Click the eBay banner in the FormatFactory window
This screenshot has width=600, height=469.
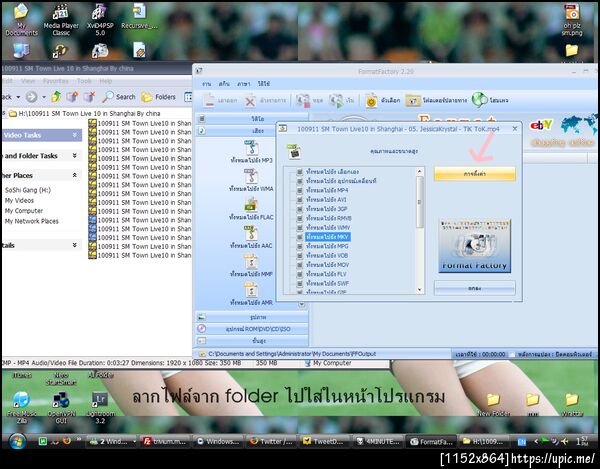pyautogui.click(x=541, y=125)
